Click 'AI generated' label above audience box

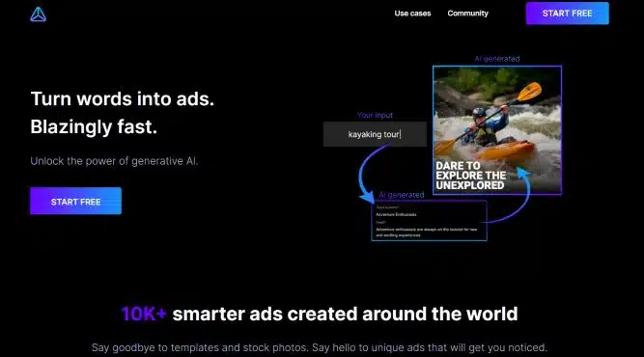(402, 195)
